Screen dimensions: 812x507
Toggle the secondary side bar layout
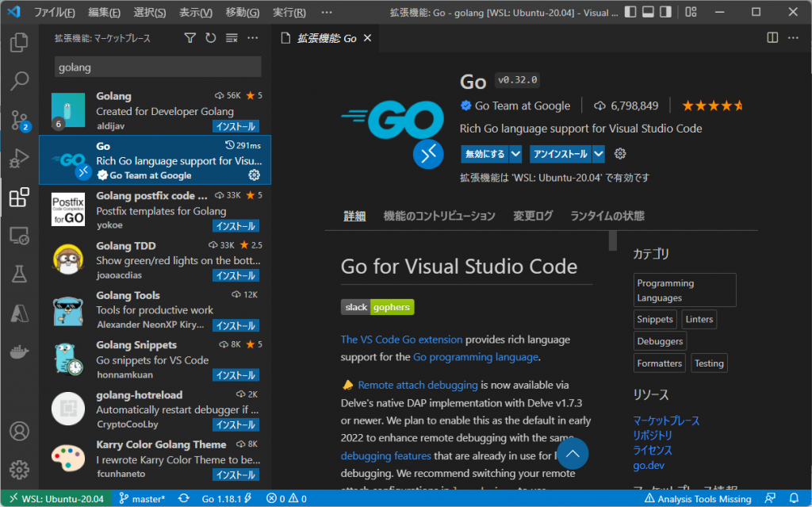coord(665,12)
